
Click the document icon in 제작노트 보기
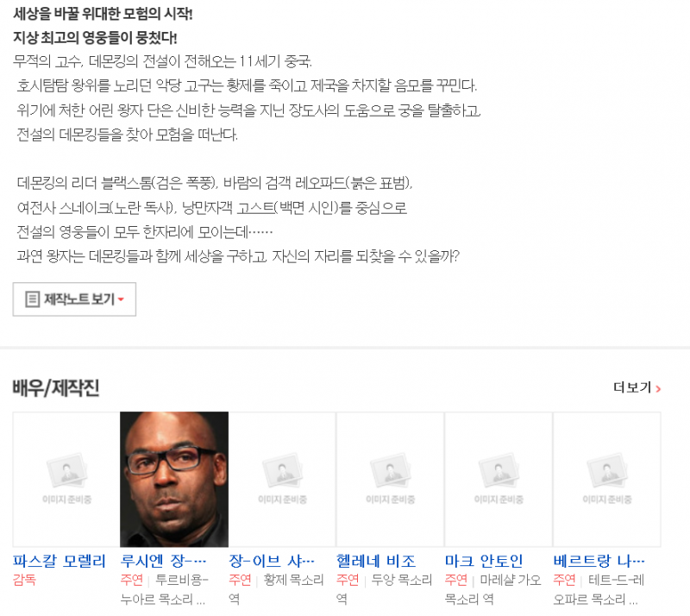point(32,299)
